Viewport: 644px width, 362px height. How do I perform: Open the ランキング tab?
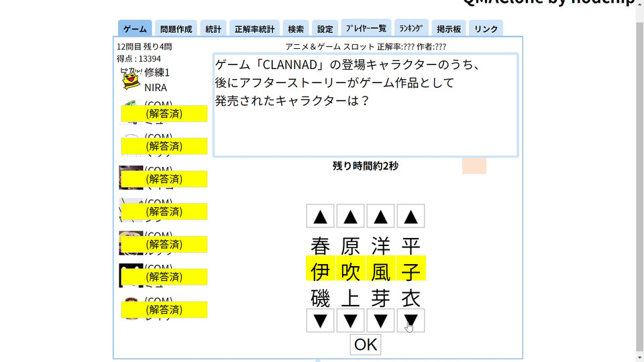coord(411,28)
